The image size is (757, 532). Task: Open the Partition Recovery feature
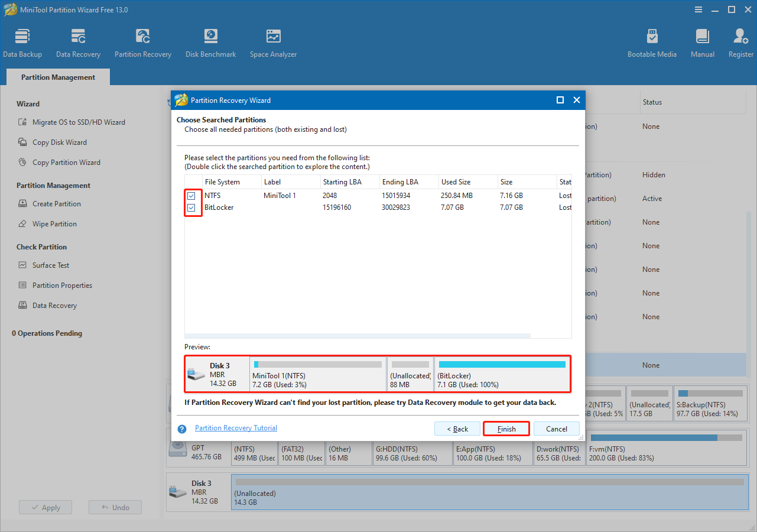142,41
